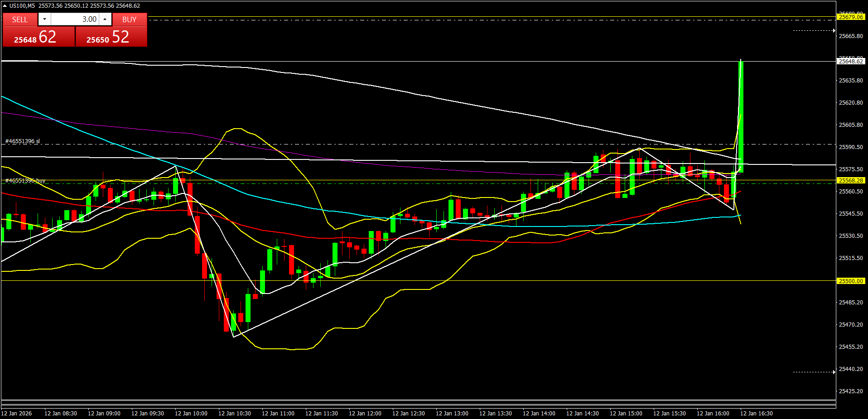Click the lower dotted arrow marker near 25440.20
The height and width of the screenshot is (419, 868).
[x=814, y=372]
